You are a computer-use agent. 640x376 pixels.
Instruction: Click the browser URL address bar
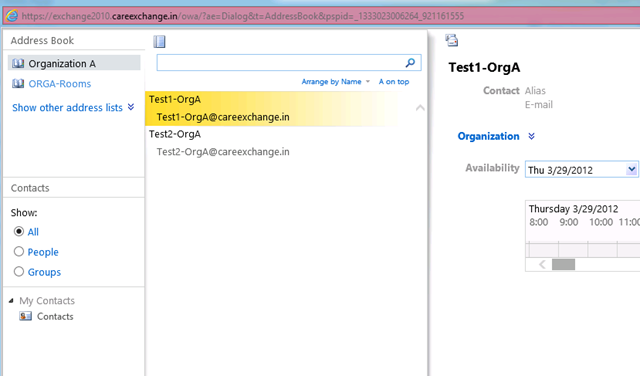(242, 16)
